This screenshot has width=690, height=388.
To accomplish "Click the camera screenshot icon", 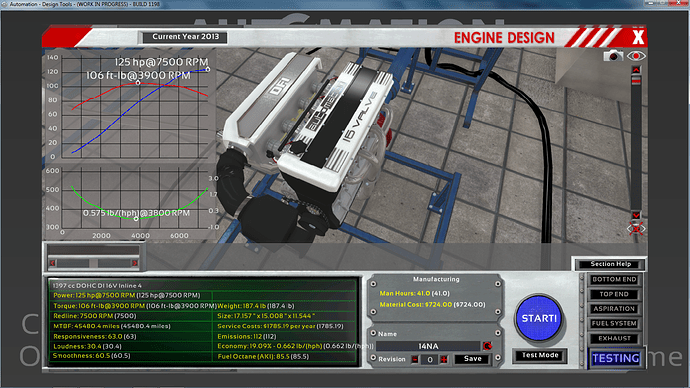I will point(613,56).
